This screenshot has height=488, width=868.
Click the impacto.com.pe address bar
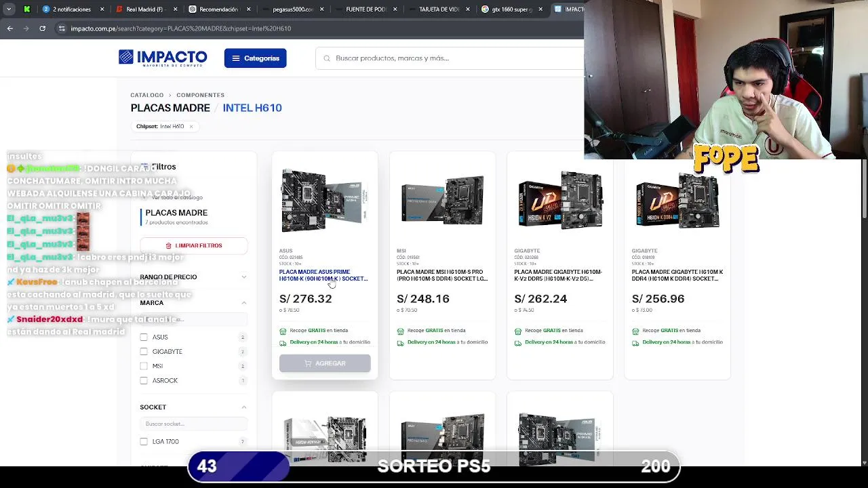[319, 28]
